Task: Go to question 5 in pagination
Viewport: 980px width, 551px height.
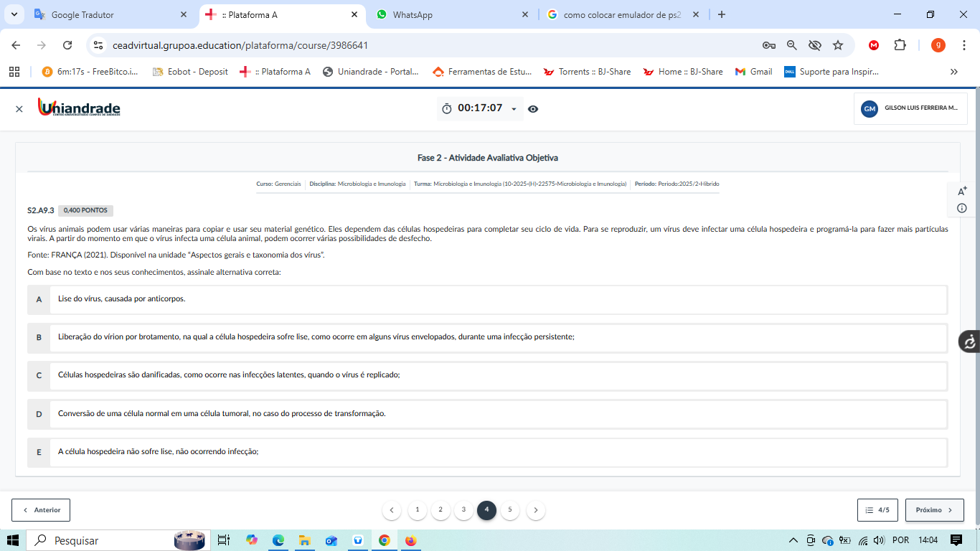Action: [x=510, y=510]
